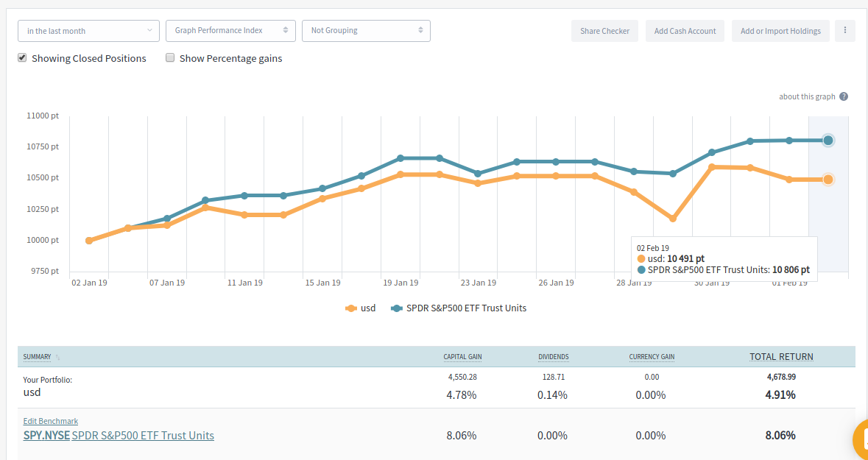Open the orange chat widget
Viewport: 868px width, 460px height.
861,440
